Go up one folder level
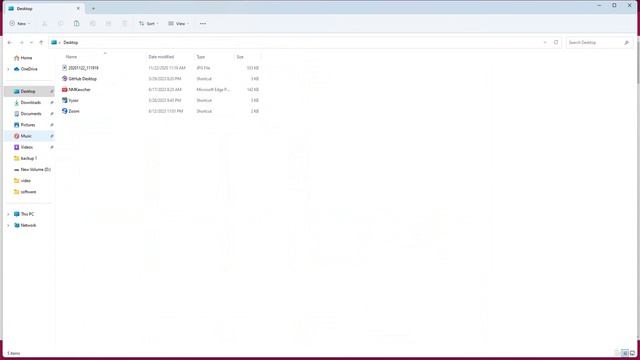640x360 pixels. [41, 42]
